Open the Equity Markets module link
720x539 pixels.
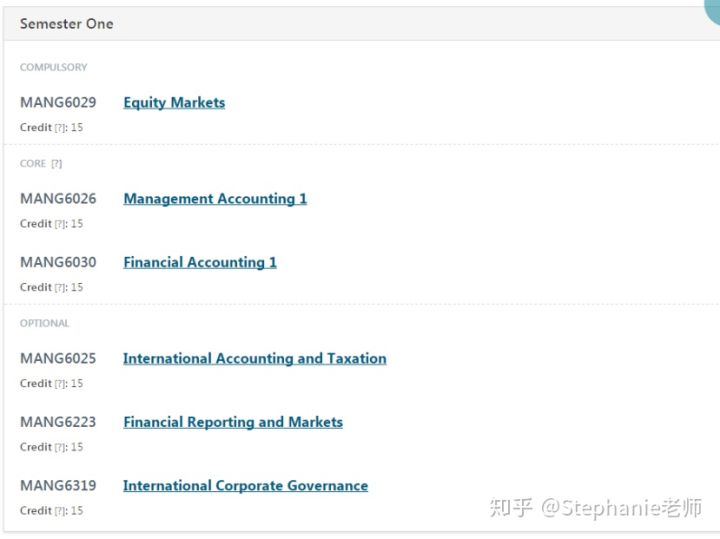(x=174, y=102)
